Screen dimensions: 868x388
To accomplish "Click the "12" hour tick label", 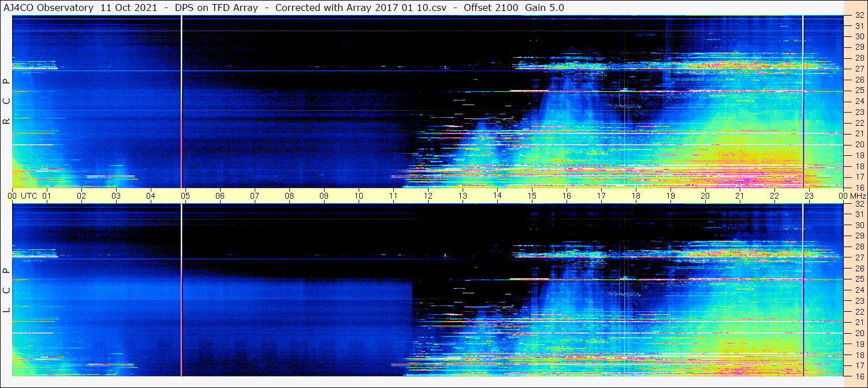I will tap(428, 196).
